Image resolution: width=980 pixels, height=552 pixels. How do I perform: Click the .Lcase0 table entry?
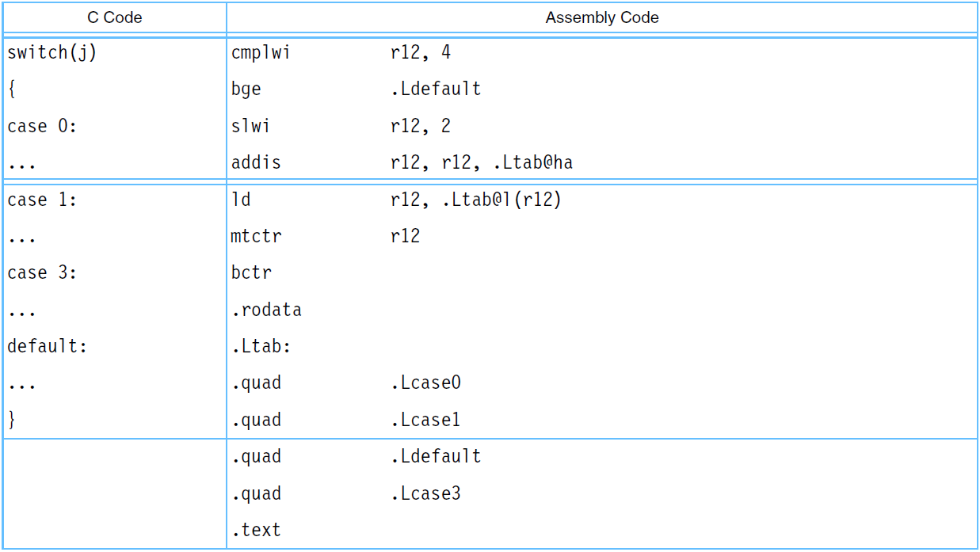[425, 383]
